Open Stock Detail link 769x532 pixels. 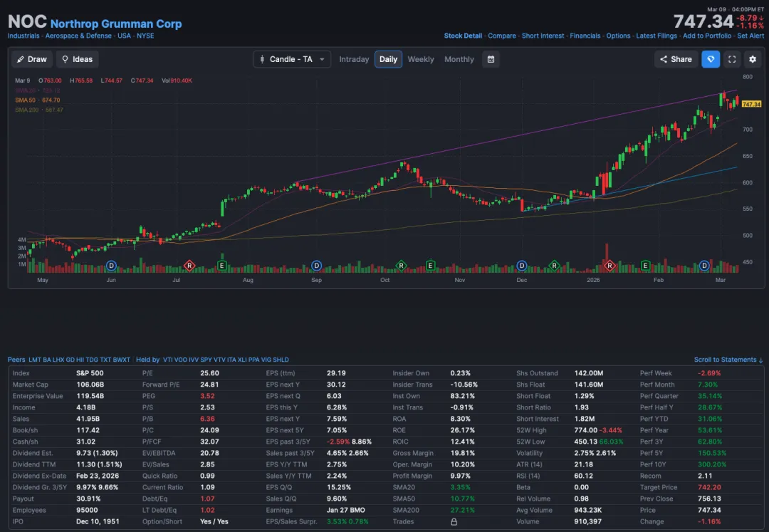point(463,36)
